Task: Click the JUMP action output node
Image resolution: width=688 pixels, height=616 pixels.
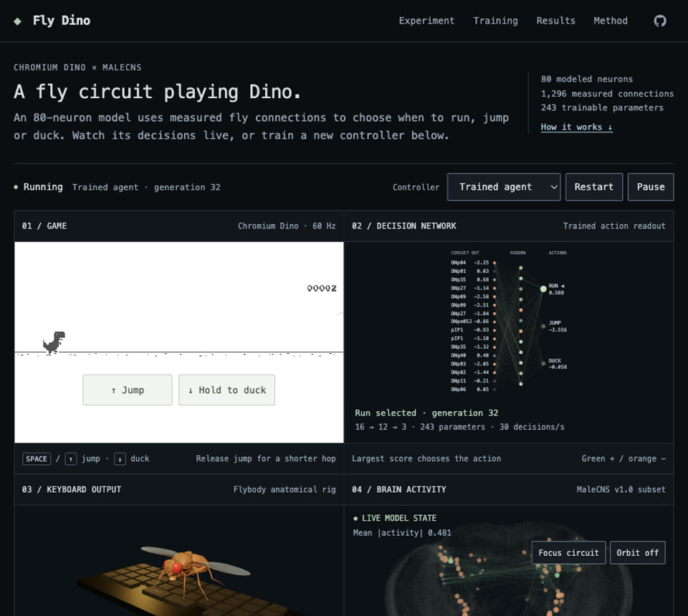Action: pos(543,326)
